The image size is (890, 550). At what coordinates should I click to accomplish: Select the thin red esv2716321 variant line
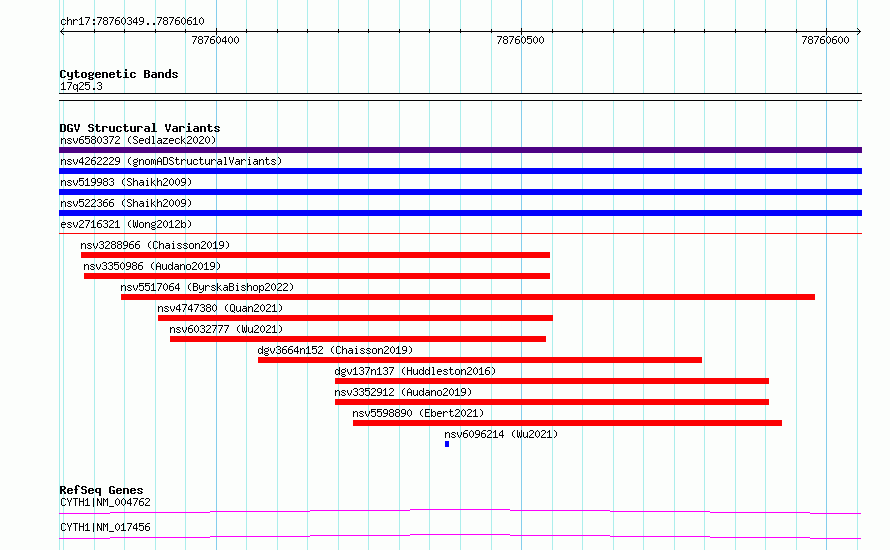[460, 233]
